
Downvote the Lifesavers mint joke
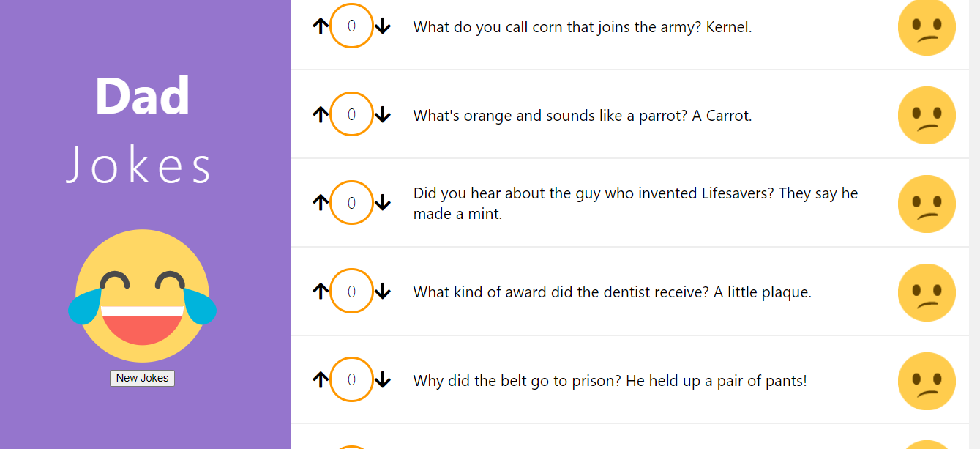point(383,203)
